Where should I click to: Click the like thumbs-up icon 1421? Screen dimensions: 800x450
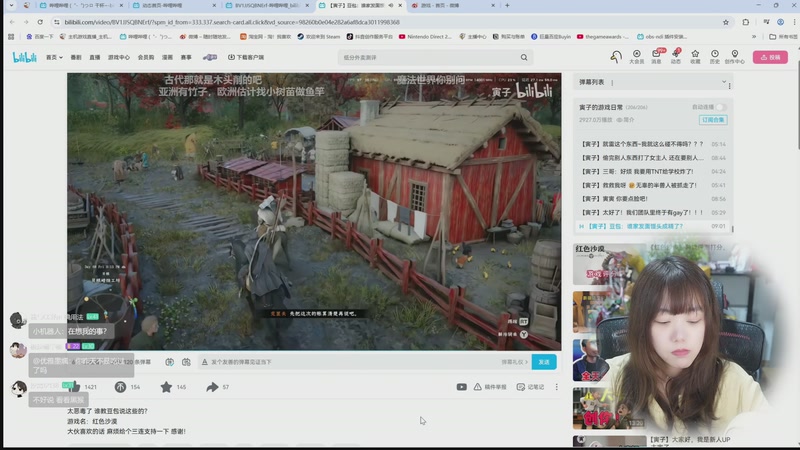[x=74, y=387]
